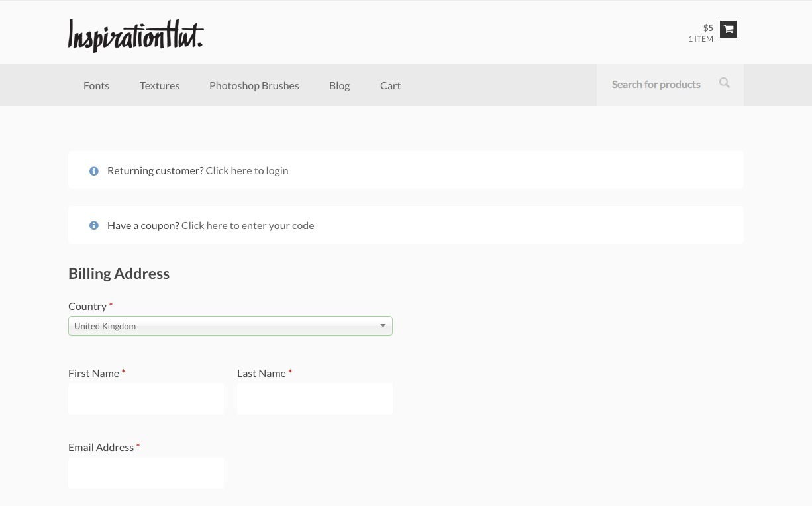Focus the Email Address input box
Screen dimensions: 812x506
tap(146, 474)
